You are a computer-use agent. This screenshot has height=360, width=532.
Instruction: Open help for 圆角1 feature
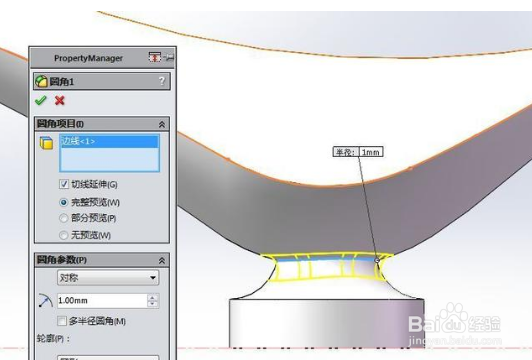(162, 81)
